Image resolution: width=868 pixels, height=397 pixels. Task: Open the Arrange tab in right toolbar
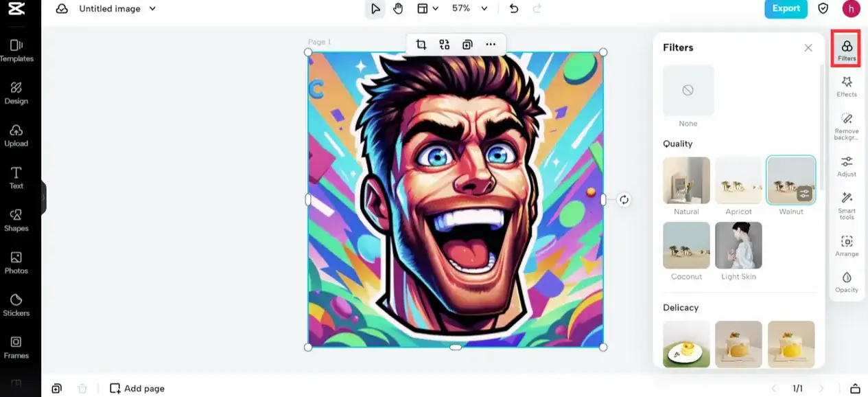[x=847, y=246]
